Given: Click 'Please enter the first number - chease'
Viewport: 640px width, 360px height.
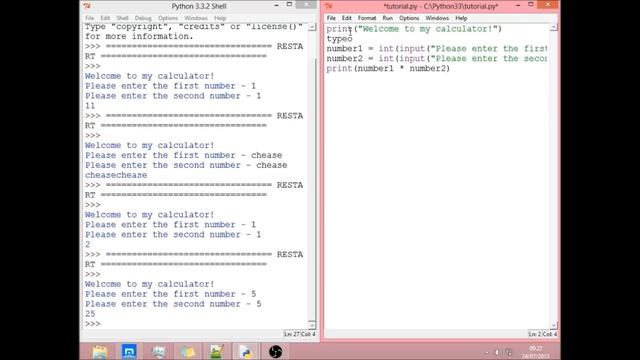Looking at the screenshot, I should click(x=184, y=156).
